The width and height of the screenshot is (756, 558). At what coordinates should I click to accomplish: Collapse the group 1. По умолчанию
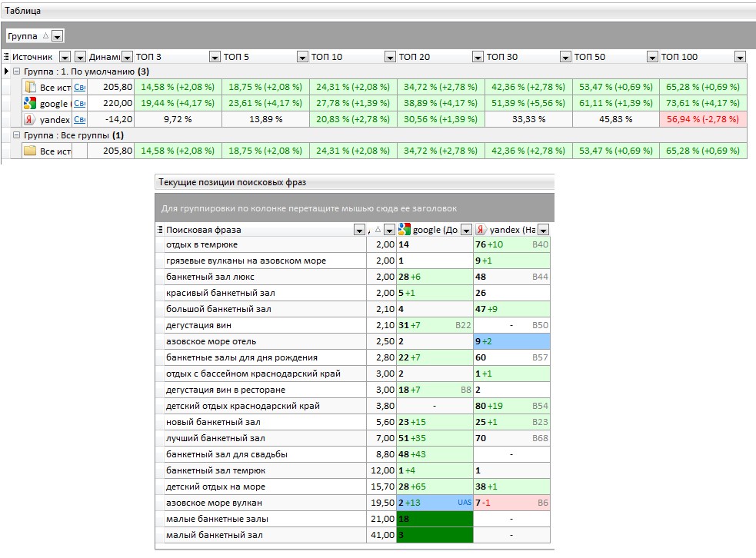click(16, 71)
